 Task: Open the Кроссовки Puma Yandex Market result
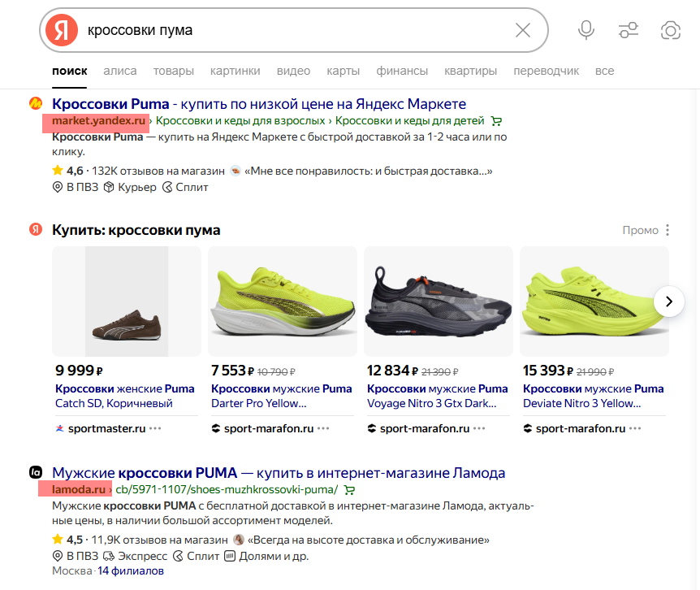tap(259, 104)
